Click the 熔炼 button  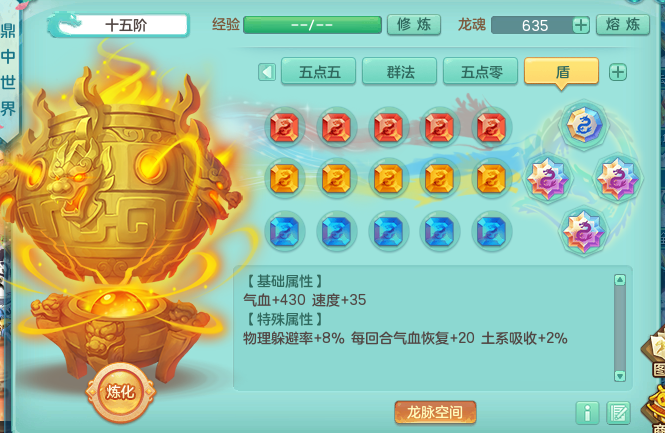(623, 25)
